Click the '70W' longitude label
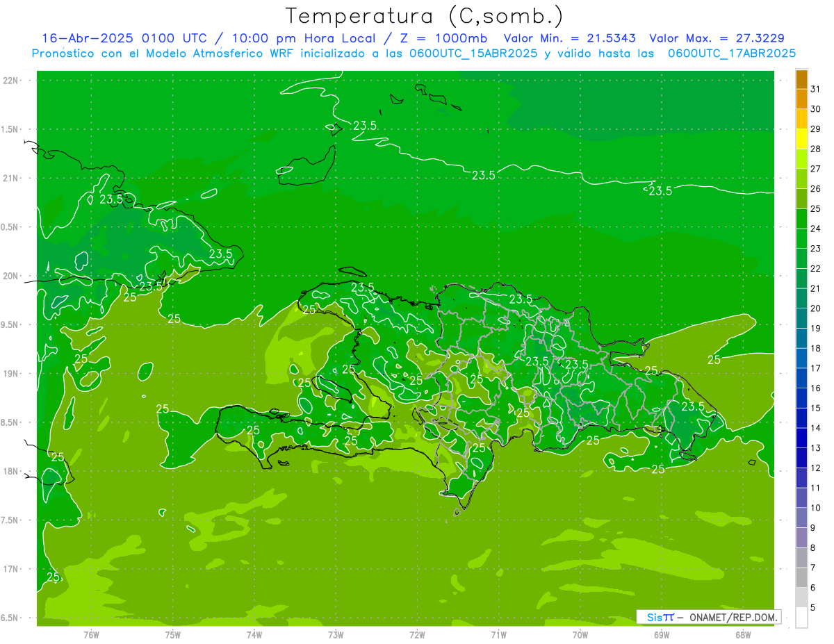Viewport: 834px width, 644px height. tap(580, 635)
